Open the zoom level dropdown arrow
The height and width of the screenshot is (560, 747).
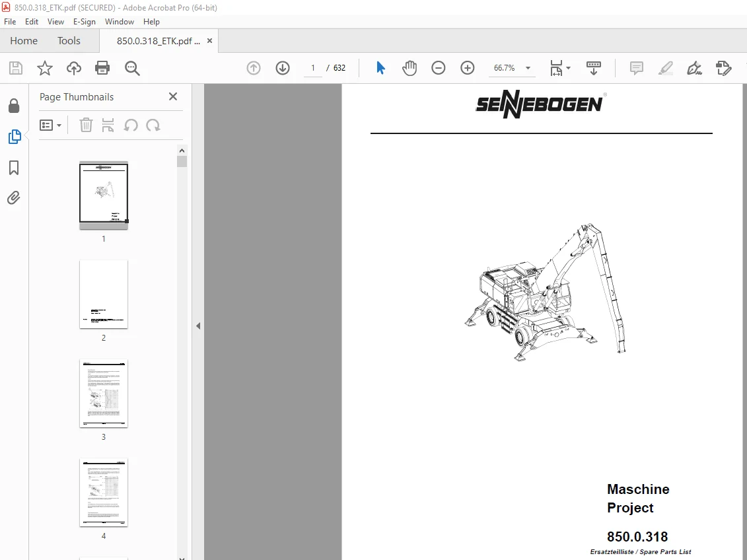pyautogui.click(x=528, y=68)
